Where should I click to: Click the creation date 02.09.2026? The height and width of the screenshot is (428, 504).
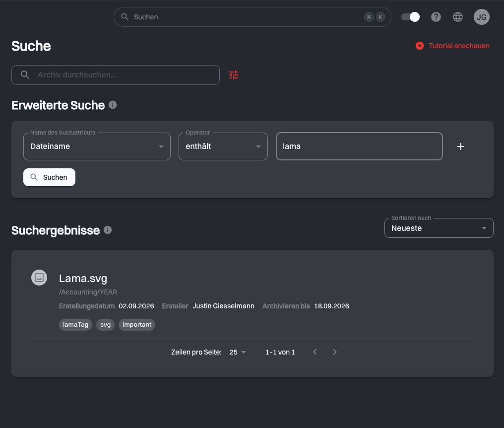[x=136, y=306]
